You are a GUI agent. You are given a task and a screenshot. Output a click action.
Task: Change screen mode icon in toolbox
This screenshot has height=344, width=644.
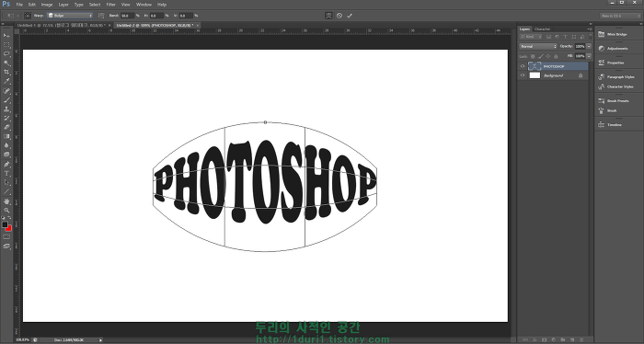point(6,247)
